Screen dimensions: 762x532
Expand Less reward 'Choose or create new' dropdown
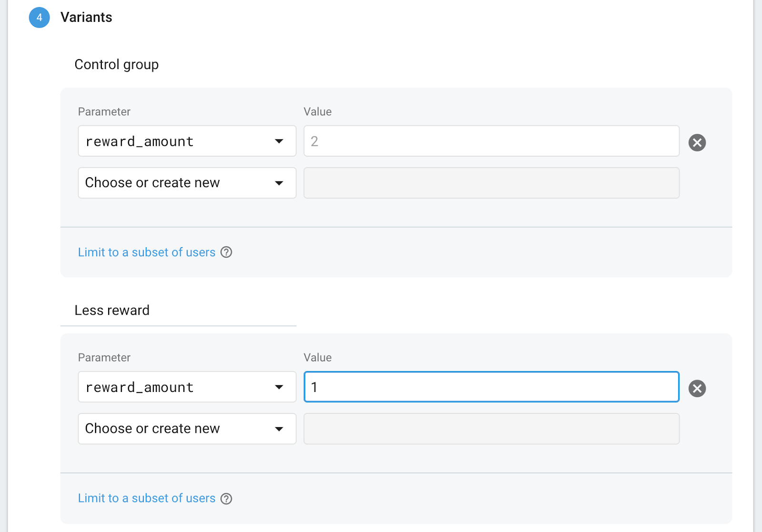[187, 429]
